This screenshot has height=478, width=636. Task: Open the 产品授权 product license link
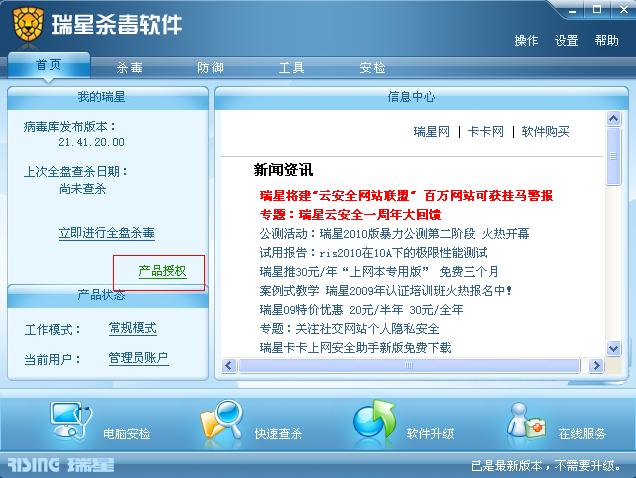point(162,271)
